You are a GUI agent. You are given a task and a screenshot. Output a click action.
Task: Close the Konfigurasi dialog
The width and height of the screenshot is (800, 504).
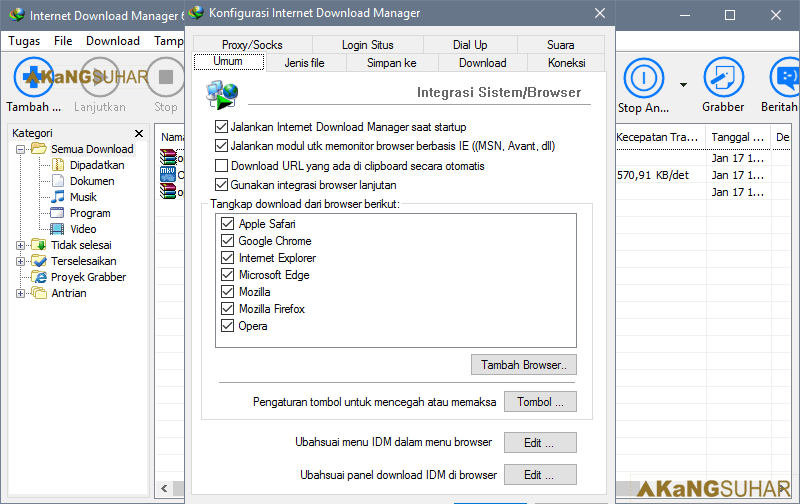point(600,13)
